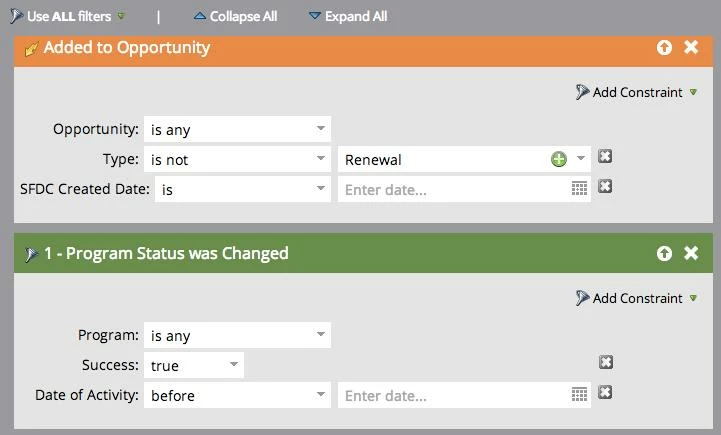Remove the Type constraint
The image size is (721, 435).
[x=605, y=157]
